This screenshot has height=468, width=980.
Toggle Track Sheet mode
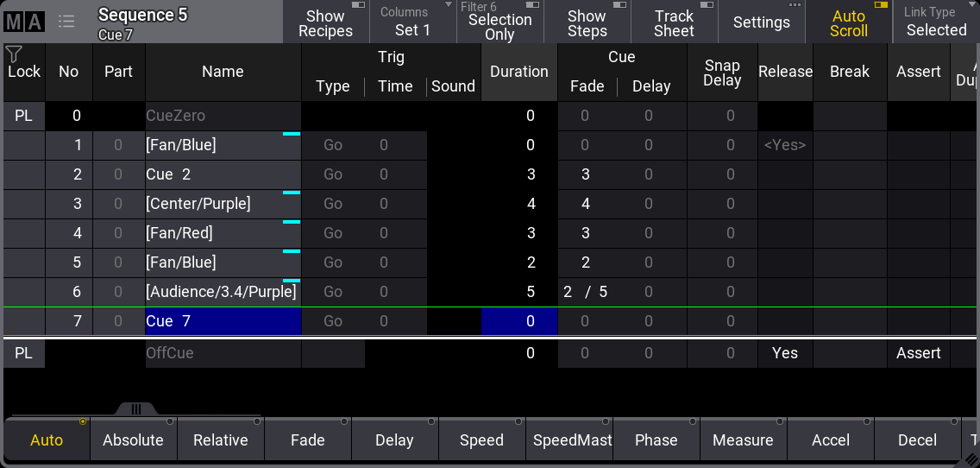click(674, 22)
